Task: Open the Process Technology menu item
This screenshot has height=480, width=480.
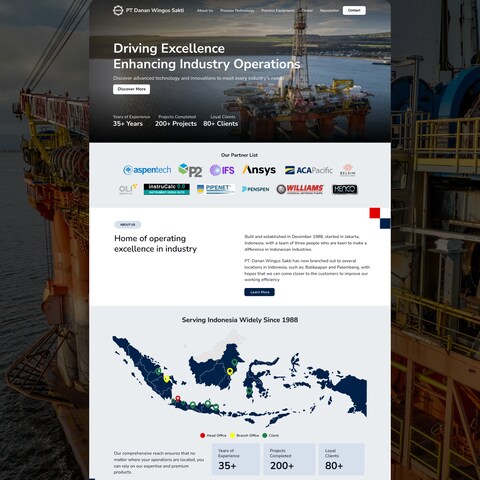Action: pos(237,11)
